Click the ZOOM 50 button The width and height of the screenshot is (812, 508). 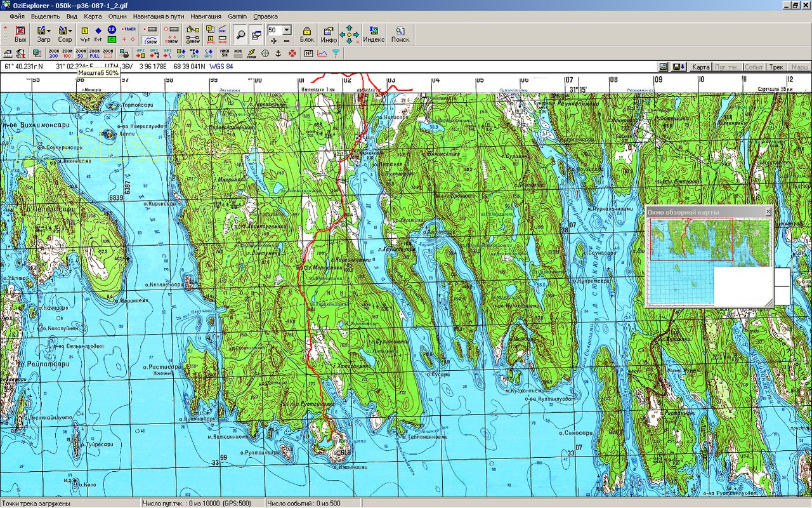[x=81, y=53]
